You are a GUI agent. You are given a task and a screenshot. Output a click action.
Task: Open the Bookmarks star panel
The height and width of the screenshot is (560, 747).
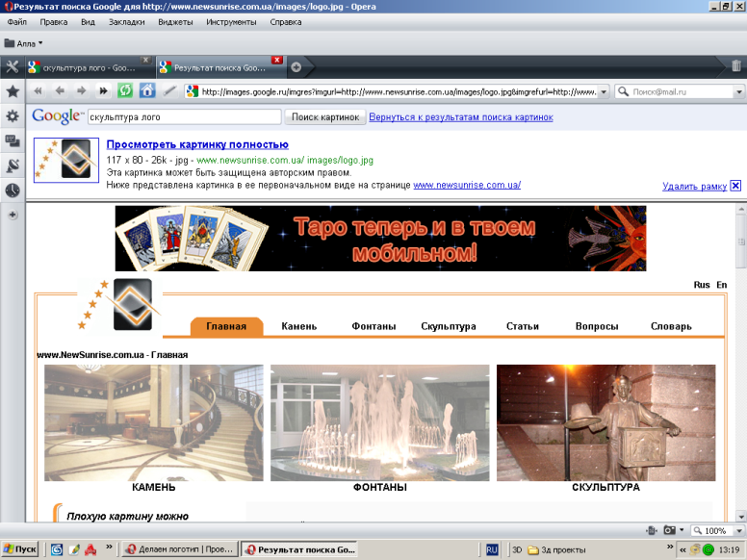(x=13, y=91)
